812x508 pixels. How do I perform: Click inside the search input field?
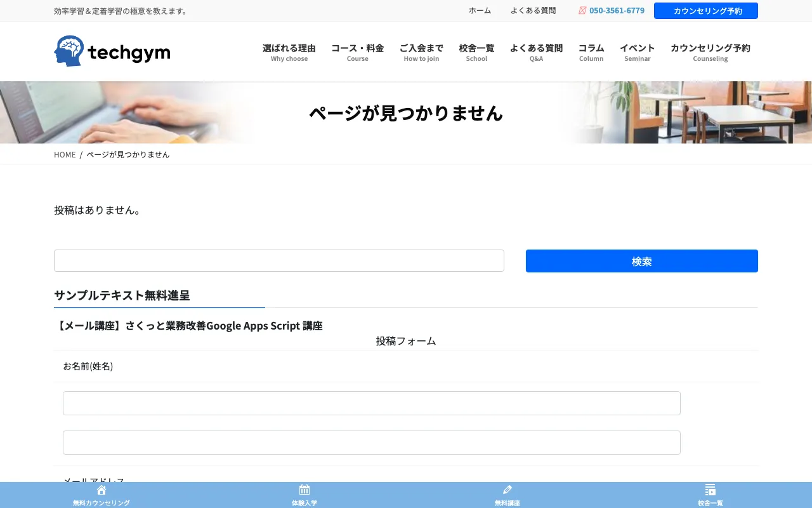pyautogui.click(x=279, y=260)
